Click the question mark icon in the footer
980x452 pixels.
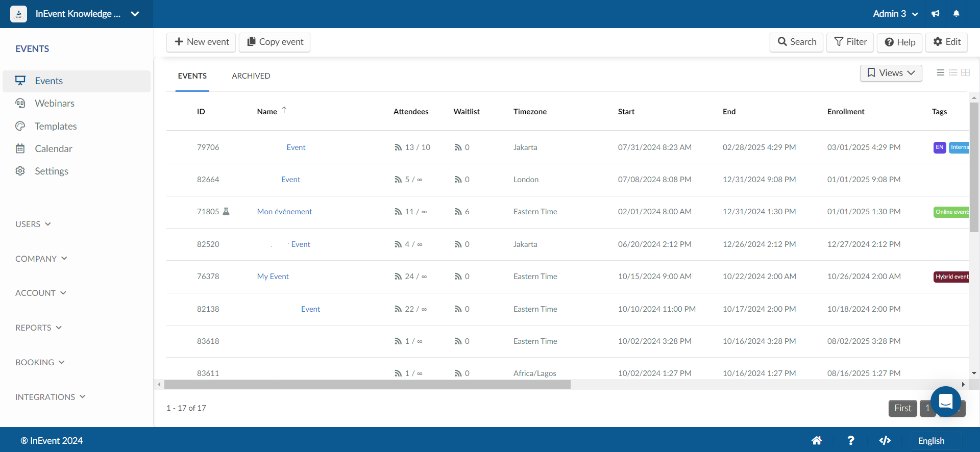850,440
